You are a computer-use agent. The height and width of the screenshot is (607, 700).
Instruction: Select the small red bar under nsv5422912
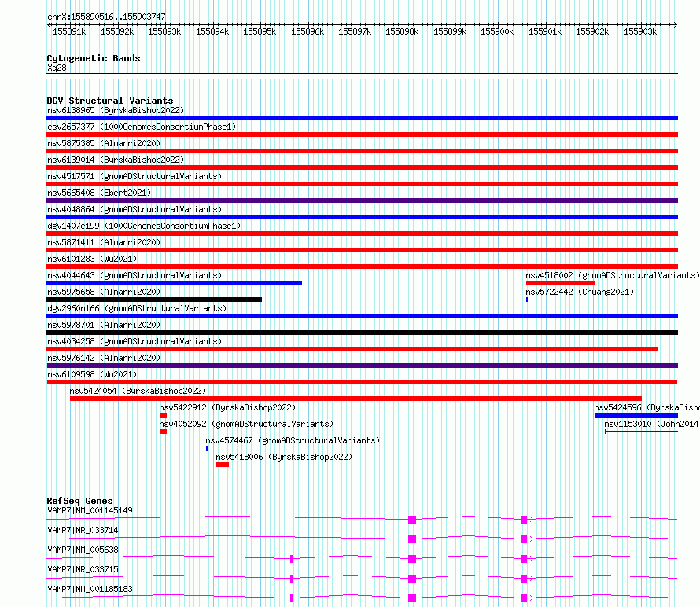coord(163,415)
